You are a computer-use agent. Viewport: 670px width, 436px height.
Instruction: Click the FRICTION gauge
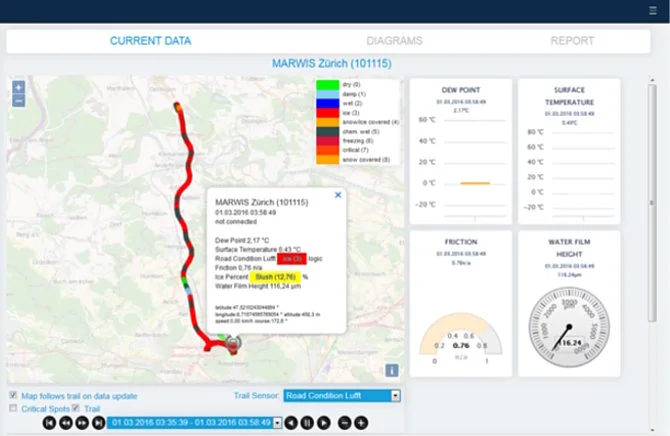pyautogui.click(x=461, y=336)
